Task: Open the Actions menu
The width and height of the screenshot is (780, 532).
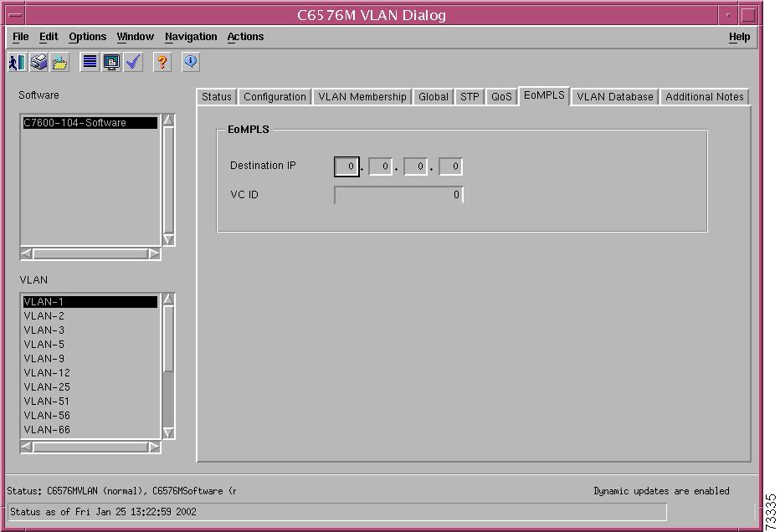Action: point(245,37)
